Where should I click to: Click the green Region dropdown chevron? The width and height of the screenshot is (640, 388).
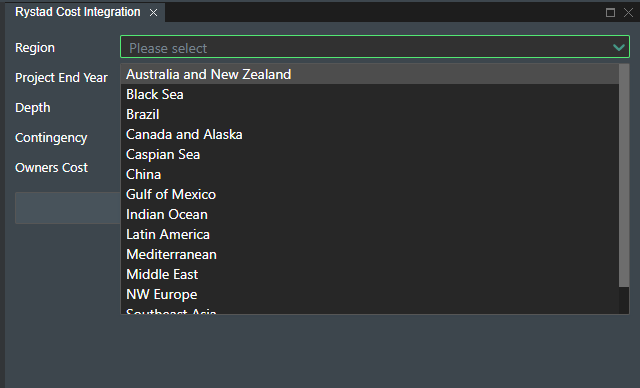coord(619,48)
